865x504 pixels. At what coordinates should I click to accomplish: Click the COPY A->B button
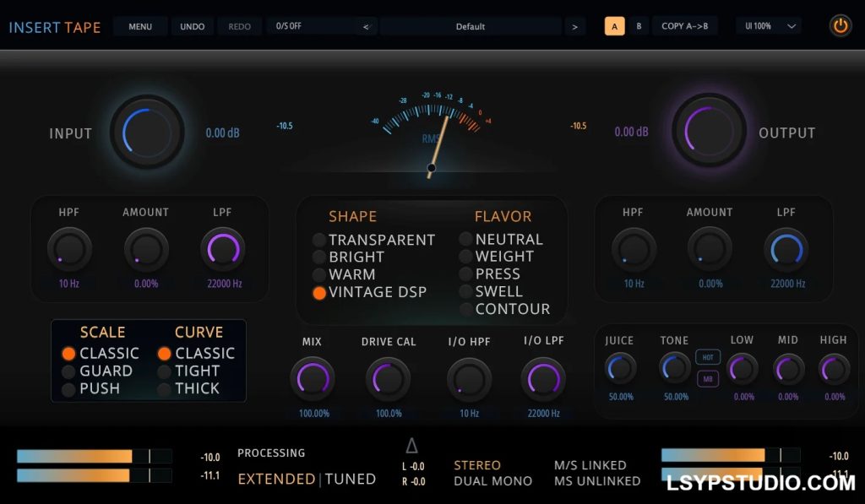click(x=684, y=26)
